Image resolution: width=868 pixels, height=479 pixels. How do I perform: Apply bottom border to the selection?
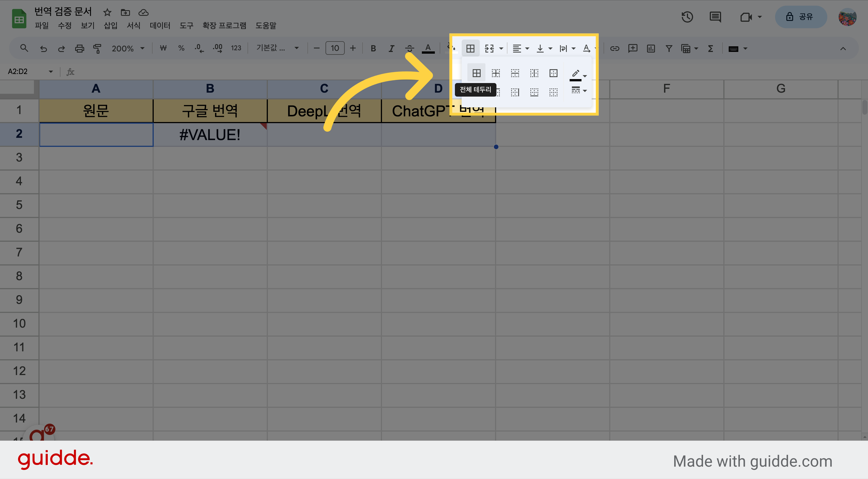coord(534,92)
